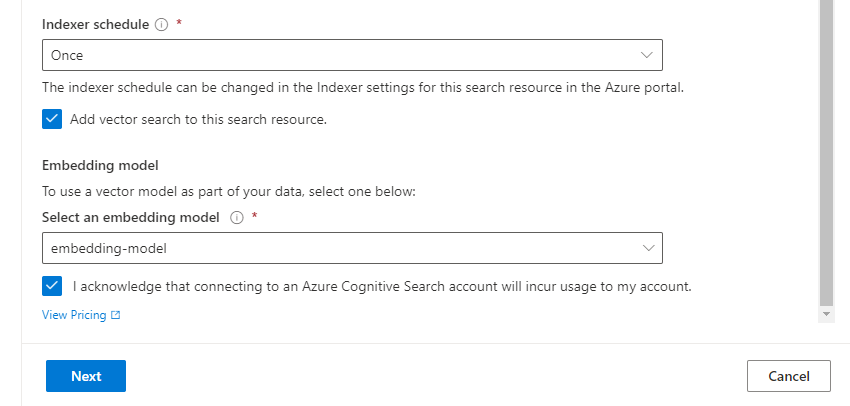Image resolution: width=850 pixels, height=406 pixels.
Task: Open the View Pricing link
Action: 74,315
